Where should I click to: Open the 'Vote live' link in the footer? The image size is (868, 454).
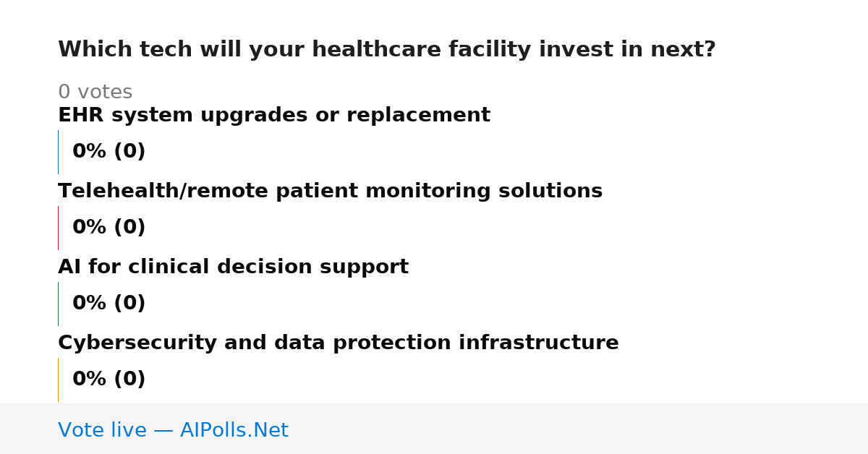click(102, 430)
